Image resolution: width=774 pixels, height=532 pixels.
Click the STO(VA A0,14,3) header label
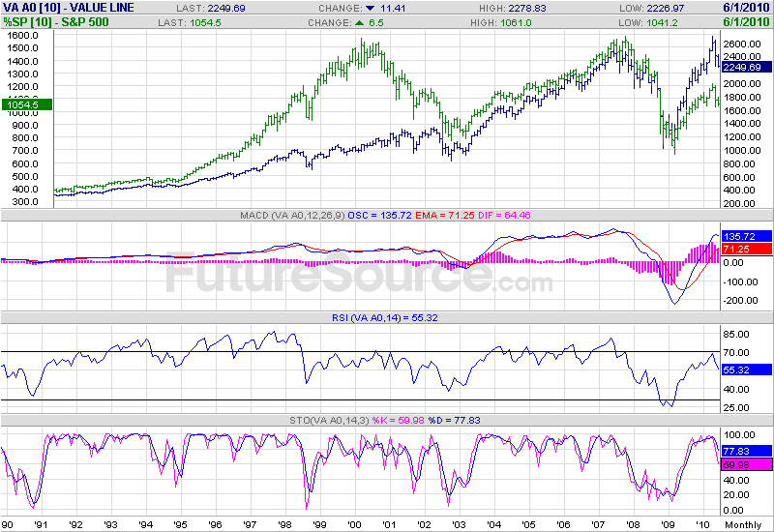(329, 421)
